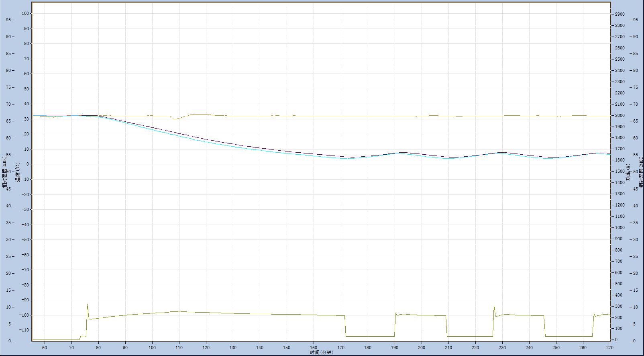Screen dimensions: 644x356
Task: Click the 170 tick on the time axis
Action: (341, 348)
